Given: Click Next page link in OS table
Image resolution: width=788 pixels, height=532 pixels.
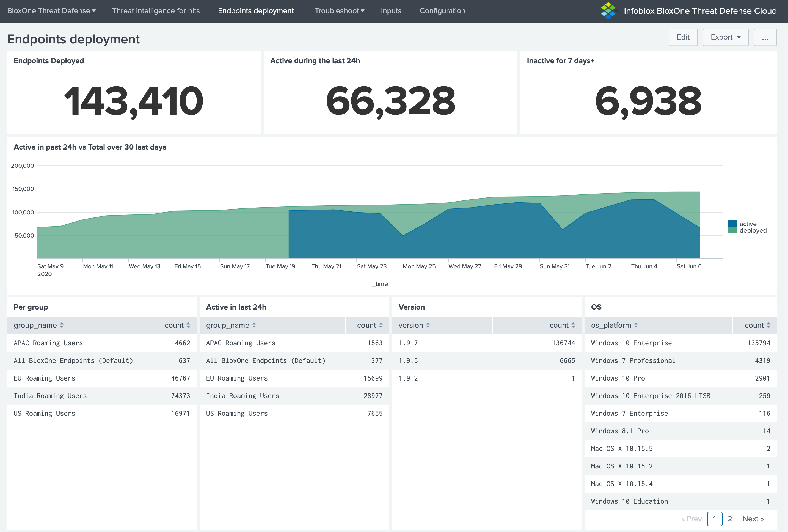Looking at the screenshot, I should click(753, 519).
